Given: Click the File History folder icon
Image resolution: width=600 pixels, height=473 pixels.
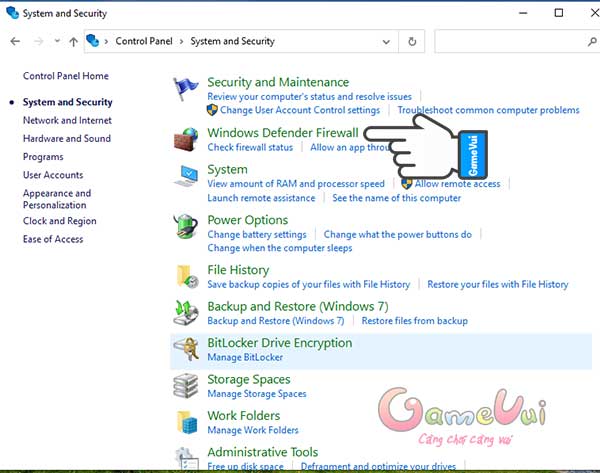Looking at the screenshot, I should [x=187, y=276].
